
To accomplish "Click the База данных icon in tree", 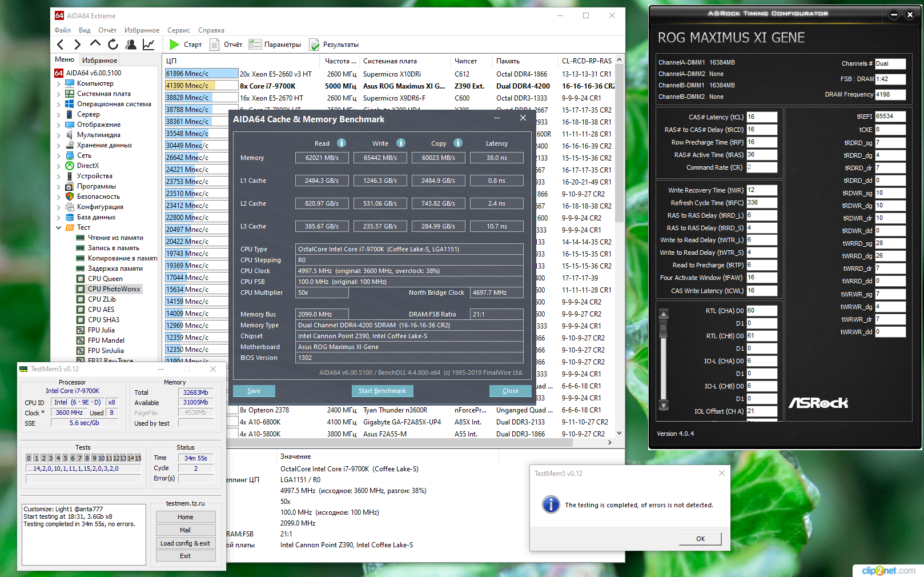I will [x=70, y=217].
